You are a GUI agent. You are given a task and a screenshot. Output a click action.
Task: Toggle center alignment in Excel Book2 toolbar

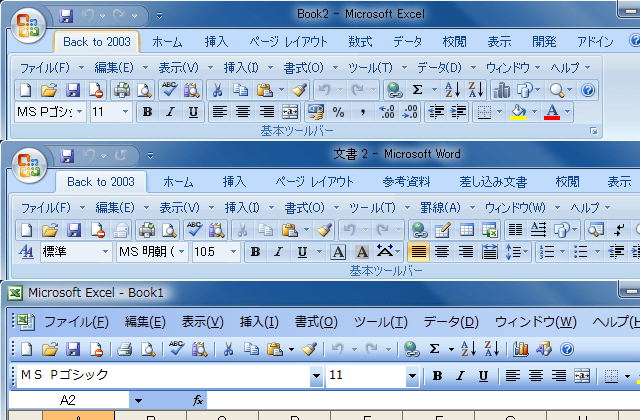pyautogui.click(x=243, y=112)
